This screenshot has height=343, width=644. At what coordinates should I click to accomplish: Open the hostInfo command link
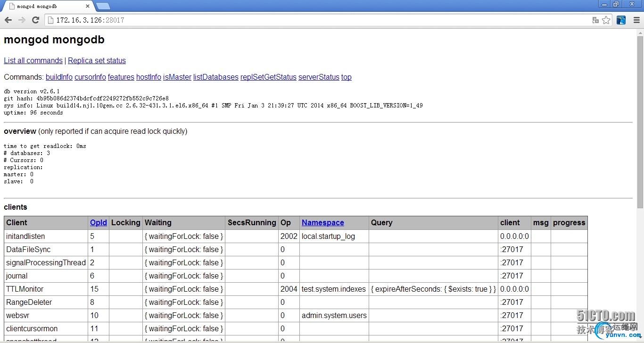[149, 77]
